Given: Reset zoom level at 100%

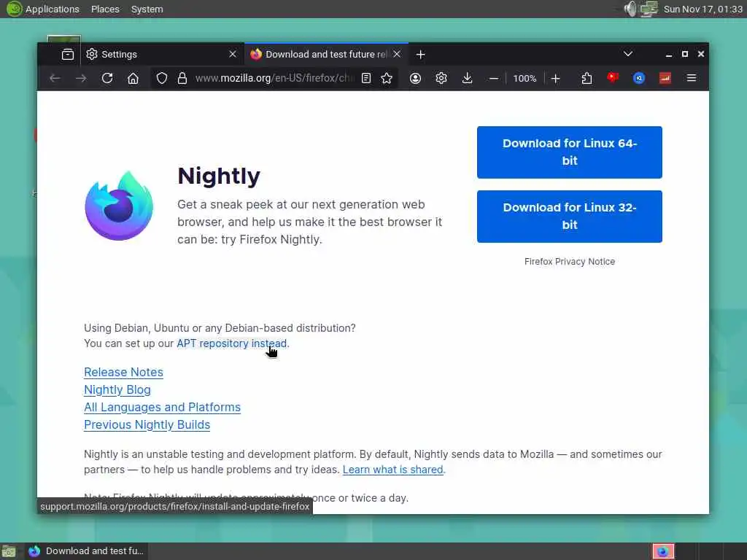Looking at the screenshot, I should click(525, 78).
